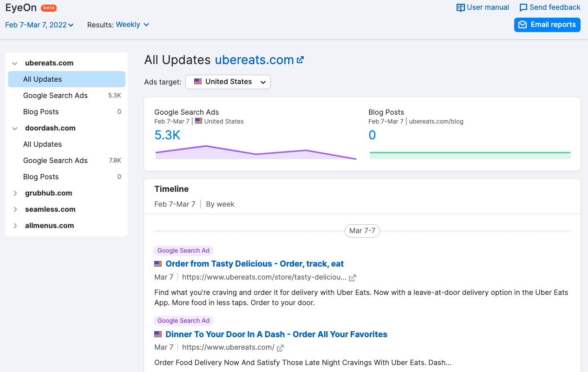This screenshot has width=588, height=372.
Task: Select All Updates under ubereats.com
Action: click(66, 79)
